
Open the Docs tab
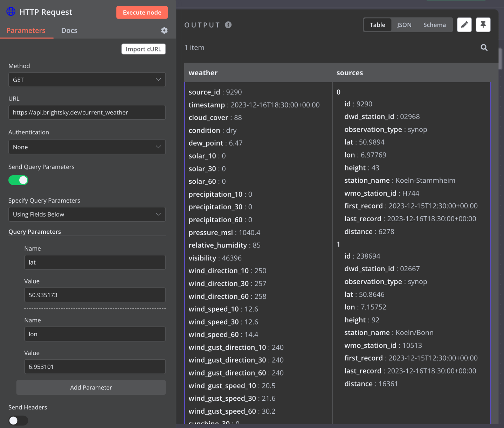(x=69, y=30)
